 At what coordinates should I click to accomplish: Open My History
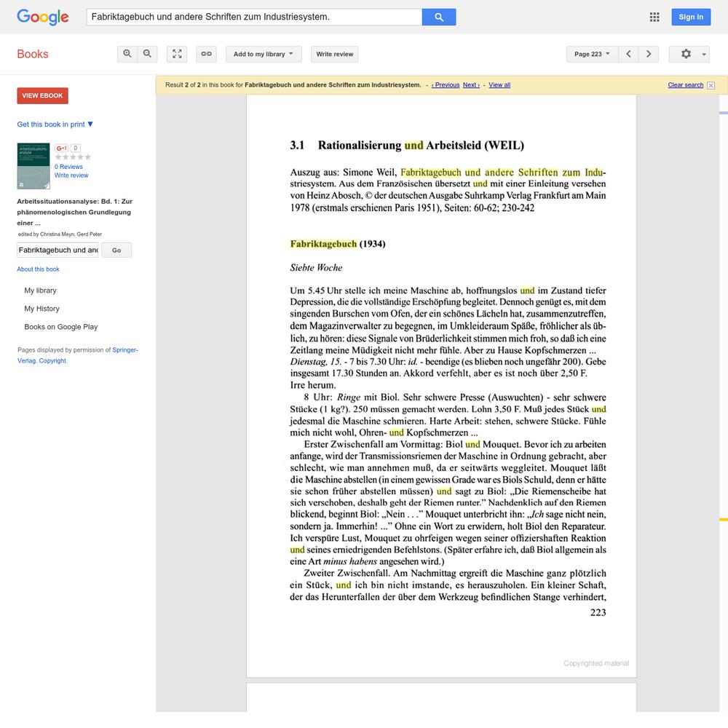[41, 309]
